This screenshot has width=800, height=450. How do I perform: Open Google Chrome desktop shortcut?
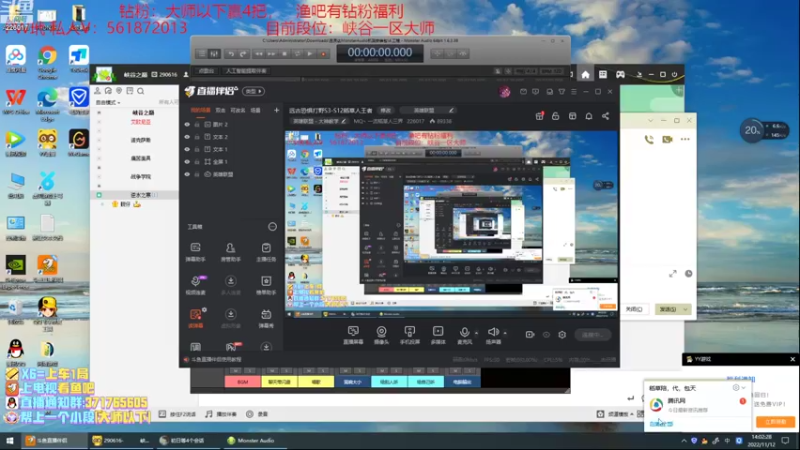click(x=47, y=62)
